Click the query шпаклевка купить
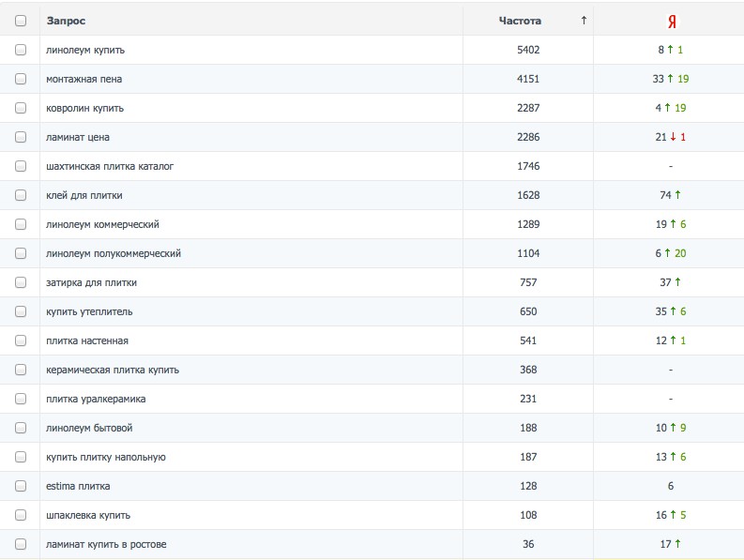 (x=88, y=515)
